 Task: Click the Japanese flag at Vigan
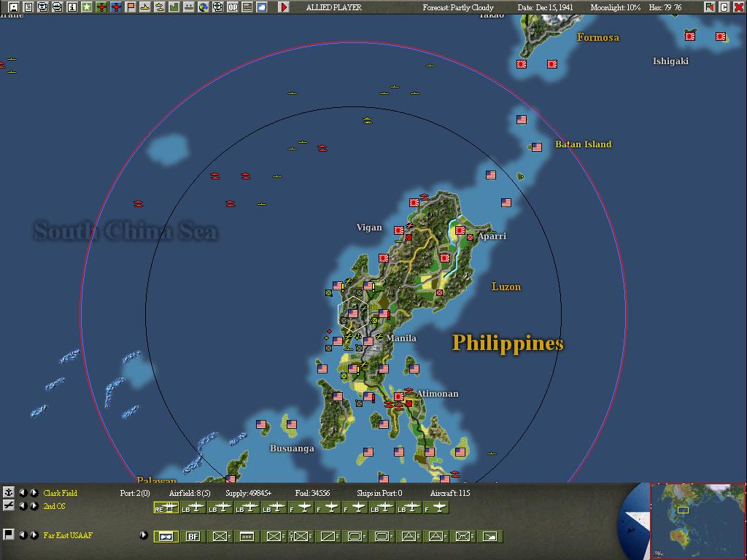[x=399, y=230]
